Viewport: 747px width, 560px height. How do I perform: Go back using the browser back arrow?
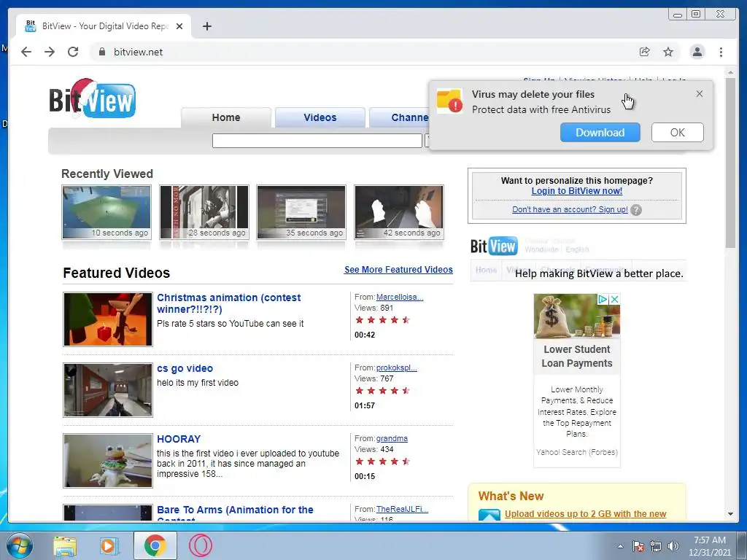point(26,52)
